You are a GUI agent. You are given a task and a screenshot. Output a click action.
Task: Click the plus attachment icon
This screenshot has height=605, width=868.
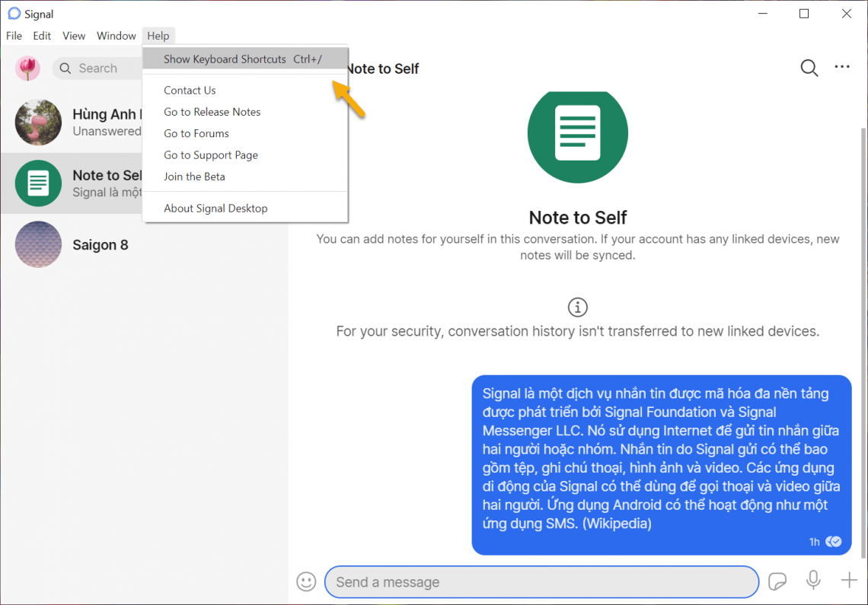[x=849, y=581]
